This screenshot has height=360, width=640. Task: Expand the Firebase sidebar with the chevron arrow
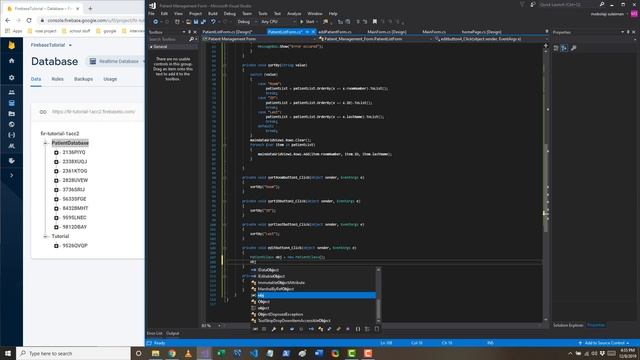click(x=11, y=175)
